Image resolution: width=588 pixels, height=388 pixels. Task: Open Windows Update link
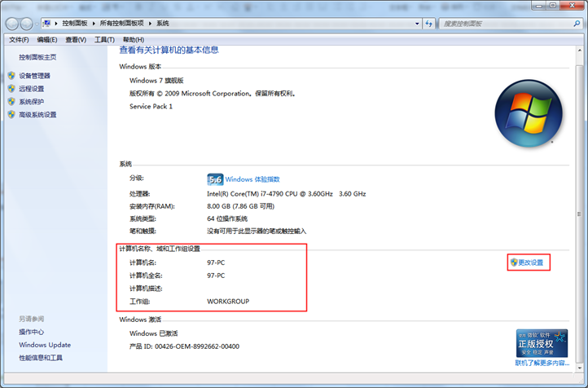pos(45,345)
